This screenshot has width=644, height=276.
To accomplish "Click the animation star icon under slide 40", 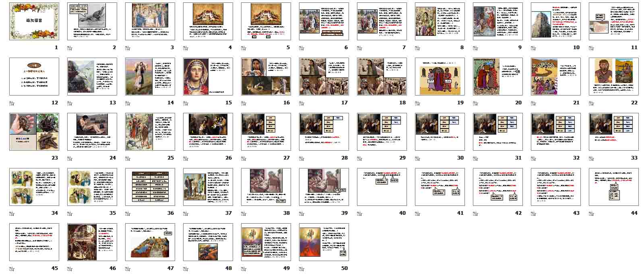I will point(359,214).
